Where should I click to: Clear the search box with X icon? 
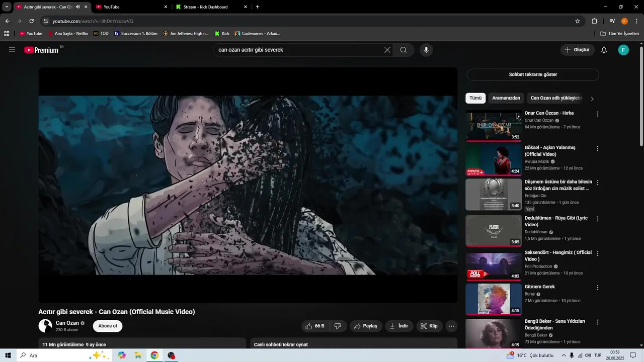(x=387, y=50)
